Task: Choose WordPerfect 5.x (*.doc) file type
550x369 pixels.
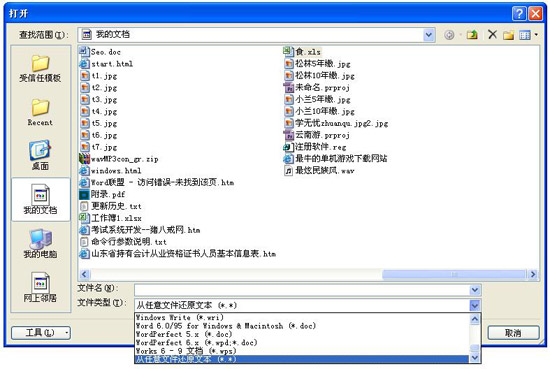Action: 184,334
